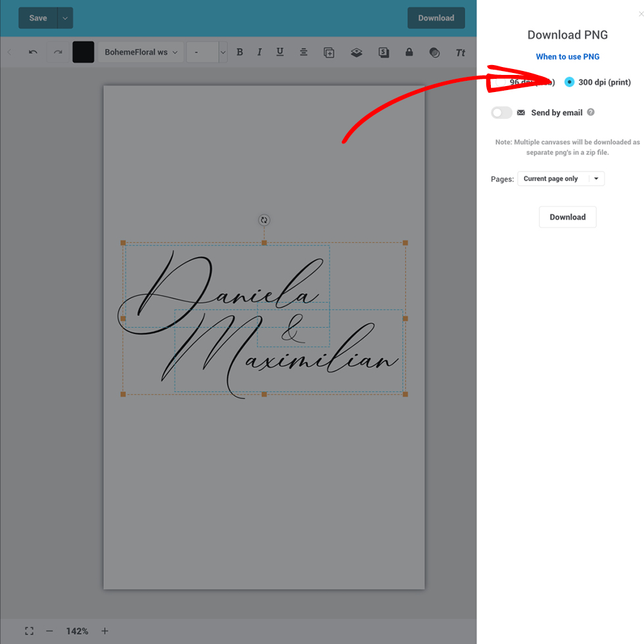Duplicate the selected element

click(x=329, y=53)
